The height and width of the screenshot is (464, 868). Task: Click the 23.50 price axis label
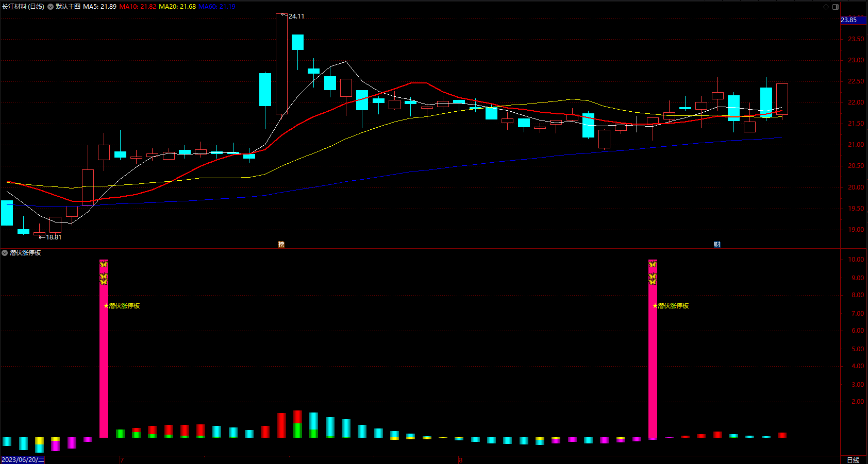point(856,39)
